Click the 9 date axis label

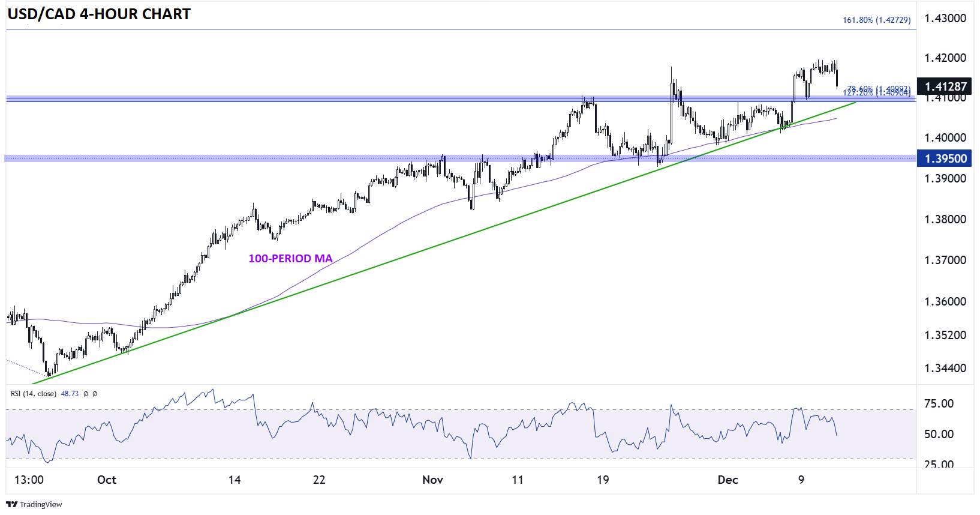coord(801,480)
